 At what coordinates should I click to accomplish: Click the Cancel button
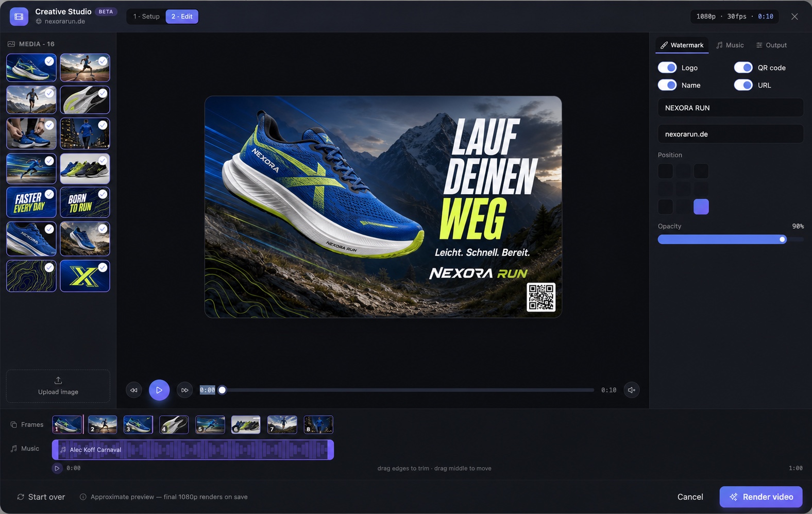click(x=690, y=497)
